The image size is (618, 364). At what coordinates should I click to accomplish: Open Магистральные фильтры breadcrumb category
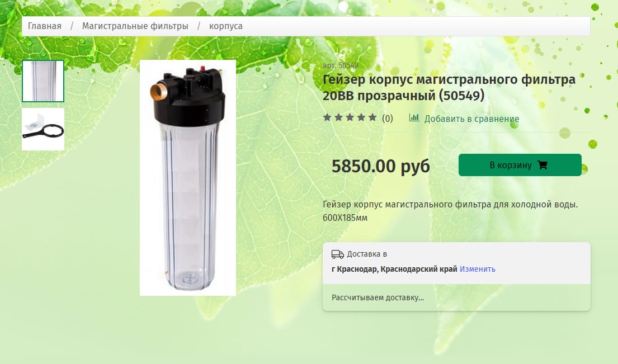tap(135, 26)
